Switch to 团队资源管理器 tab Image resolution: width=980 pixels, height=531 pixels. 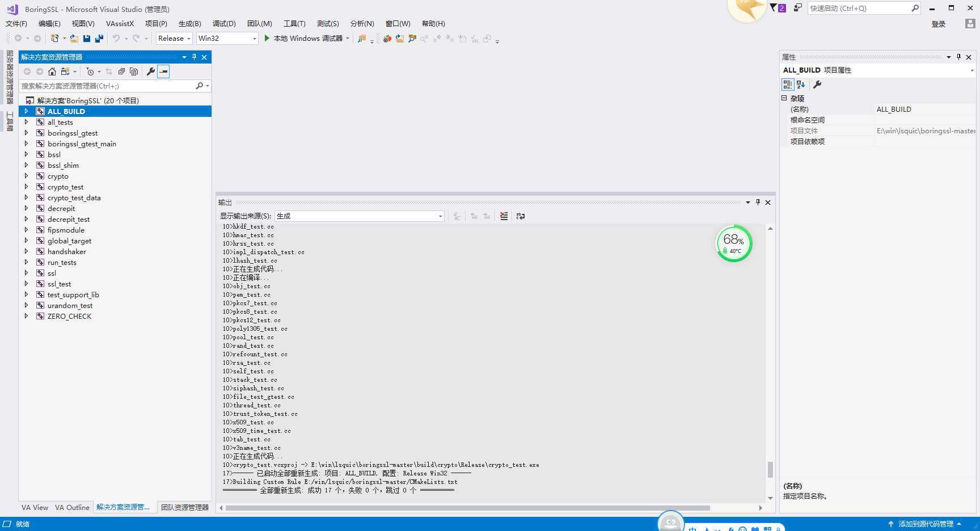click(185, 507)
